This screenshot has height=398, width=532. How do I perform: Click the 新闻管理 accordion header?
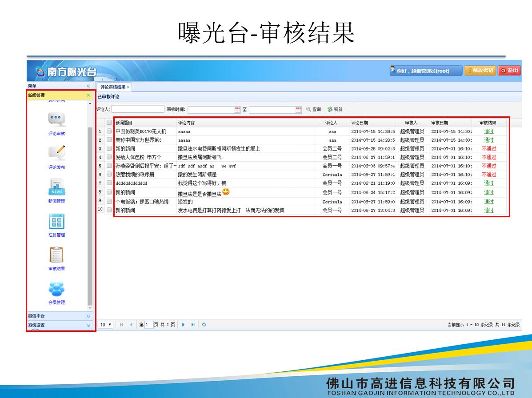[x=60, y=95]
